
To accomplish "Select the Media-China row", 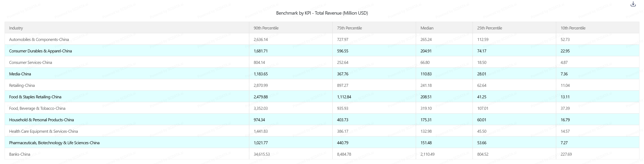I will (20, 74).
